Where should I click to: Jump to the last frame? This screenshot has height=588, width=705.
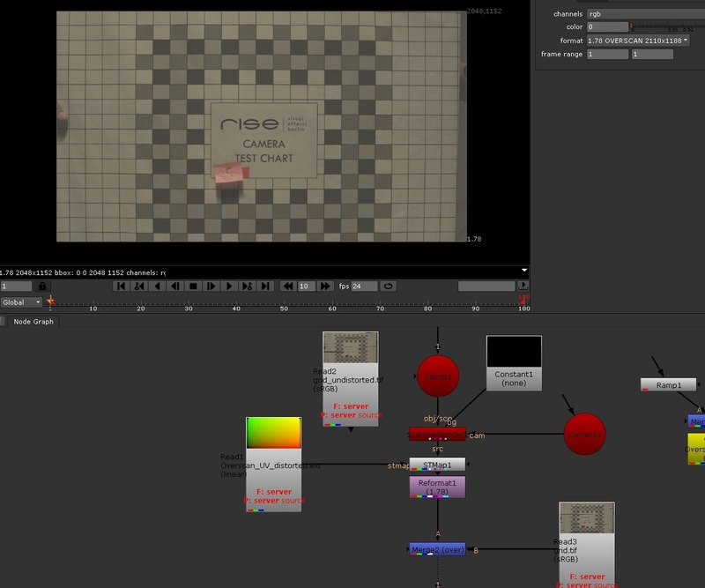(265, 287)
